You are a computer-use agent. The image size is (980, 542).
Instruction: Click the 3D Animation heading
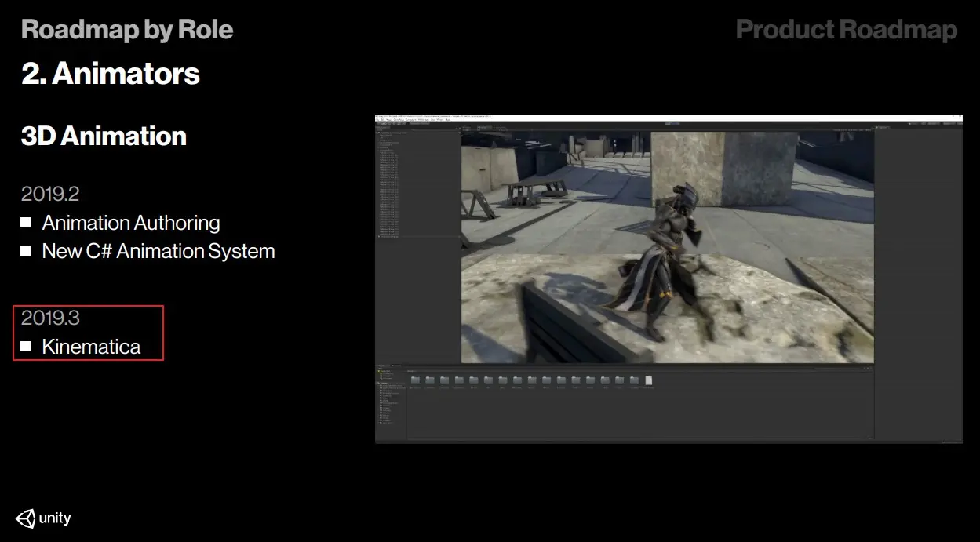click(x=104, y=136)
